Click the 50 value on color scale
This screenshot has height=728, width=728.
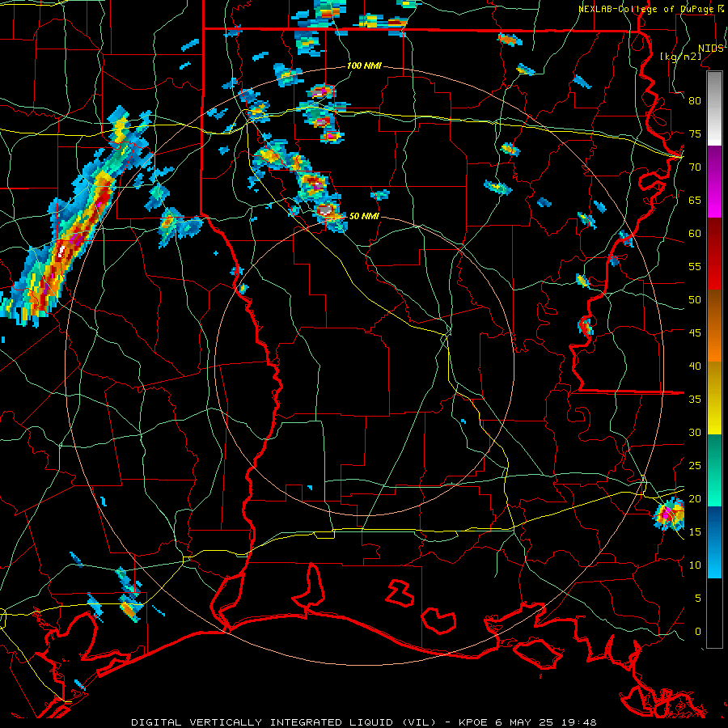pos(695,300)
